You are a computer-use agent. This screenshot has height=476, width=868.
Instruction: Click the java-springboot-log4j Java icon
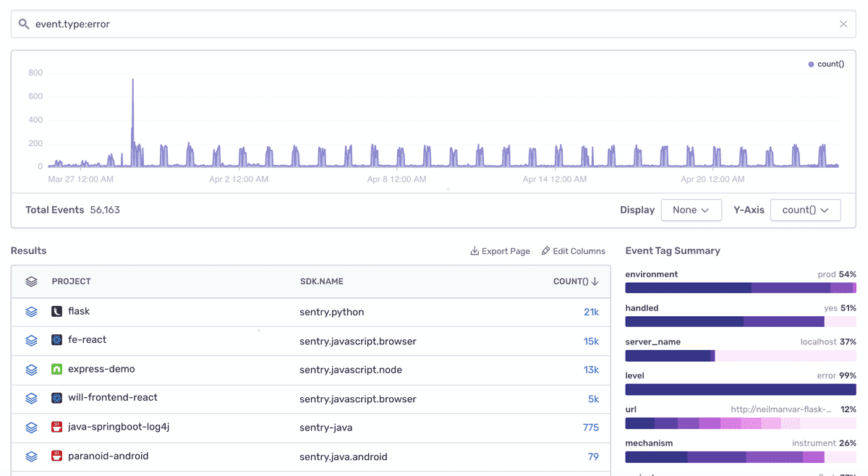click(x=56, y=427)
